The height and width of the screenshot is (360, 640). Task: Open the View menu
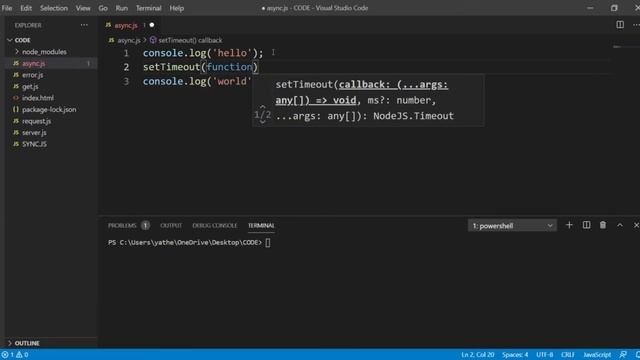coord(83,8)
